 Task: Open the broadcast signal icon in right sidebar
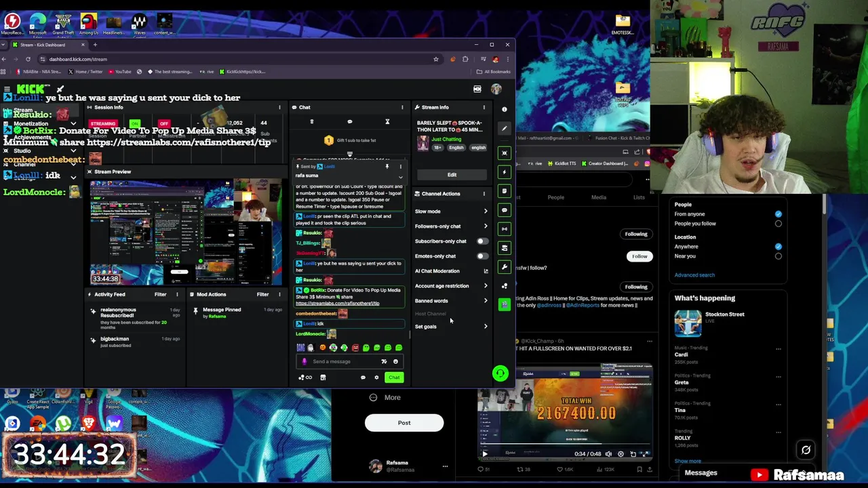504,229
